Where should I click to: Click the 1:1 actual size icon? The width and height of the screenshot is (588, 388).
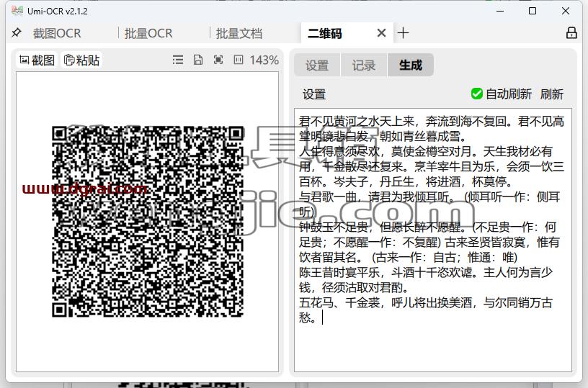click(x=239, y=60)
